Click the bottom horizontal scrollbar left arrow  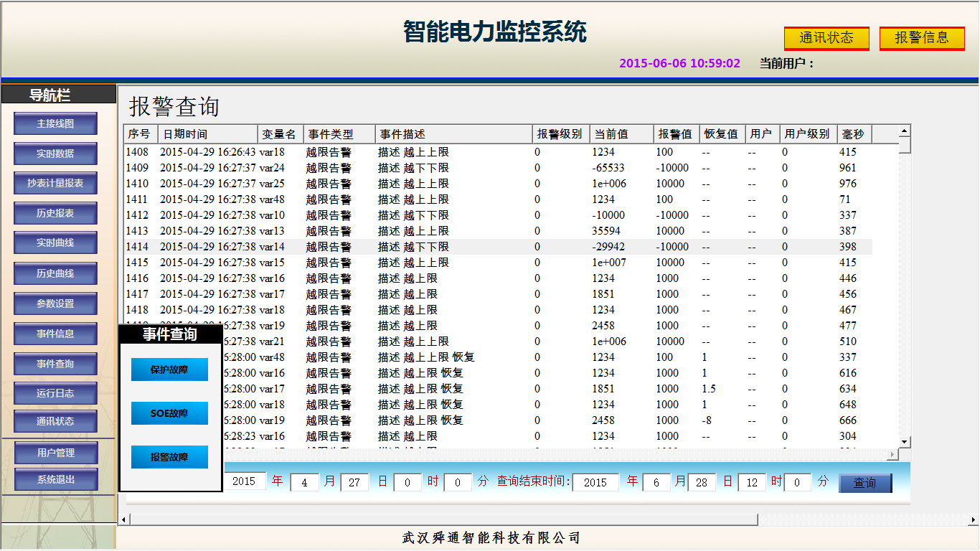[x=123, y=519]
